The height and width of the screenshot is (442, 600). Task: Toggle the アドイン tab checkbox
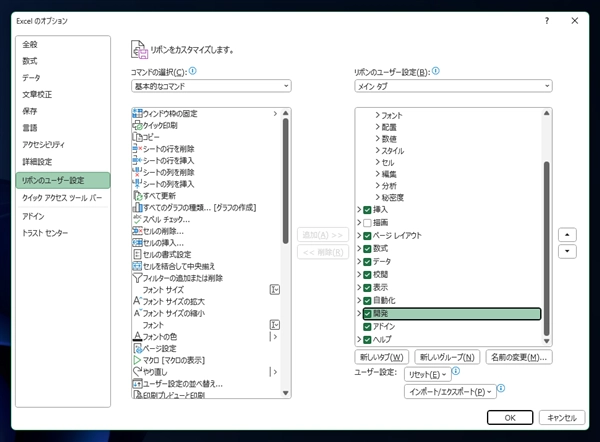click(367, 327)
